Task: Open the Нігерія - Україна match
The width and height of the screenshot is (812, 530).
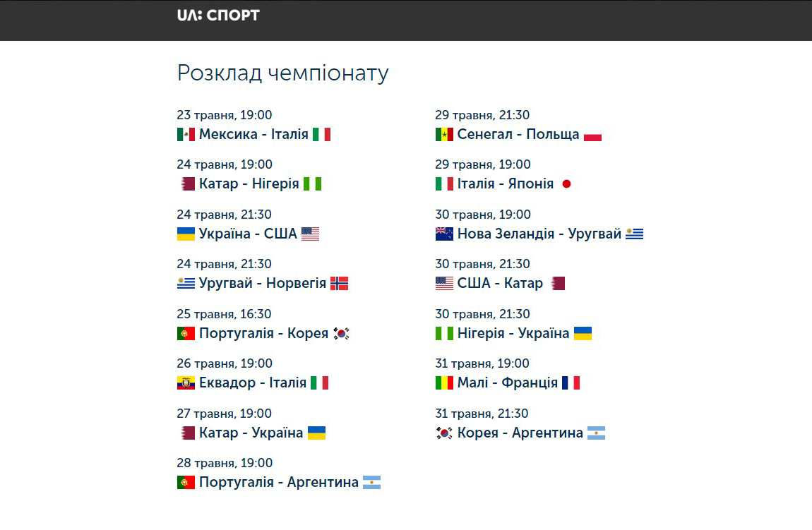Action: (513, 333)
